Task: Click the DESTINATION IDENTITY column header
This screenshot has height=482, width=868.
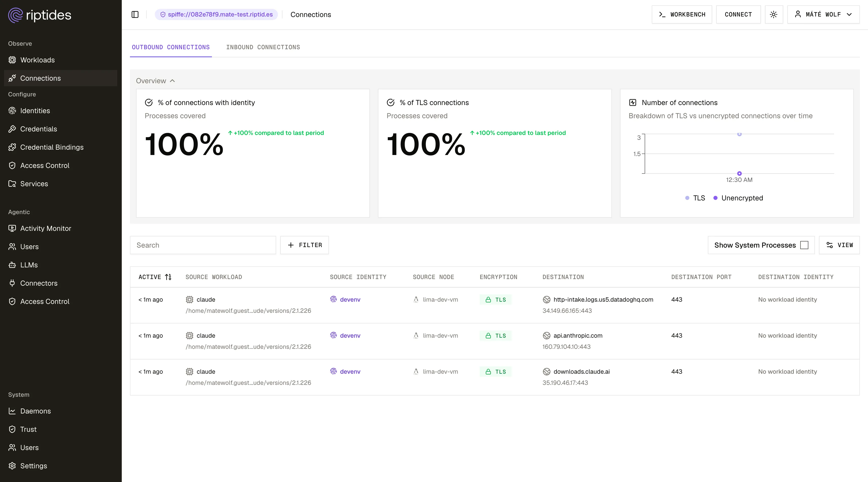Action: click(796, 277)
